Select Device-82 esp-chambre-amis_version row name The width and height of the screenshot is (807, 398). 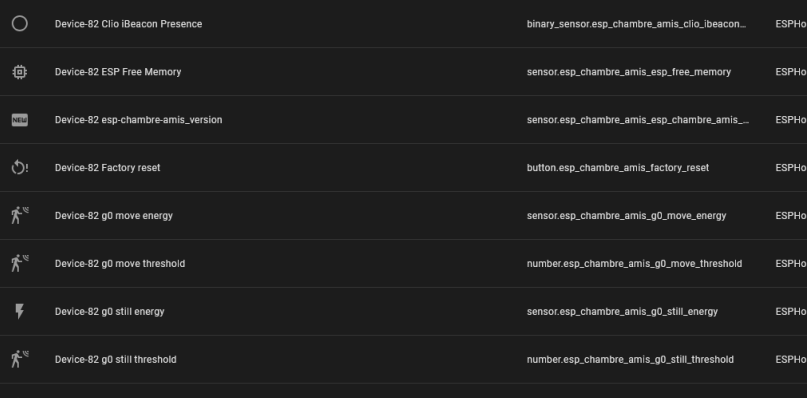tap(138, 120)
